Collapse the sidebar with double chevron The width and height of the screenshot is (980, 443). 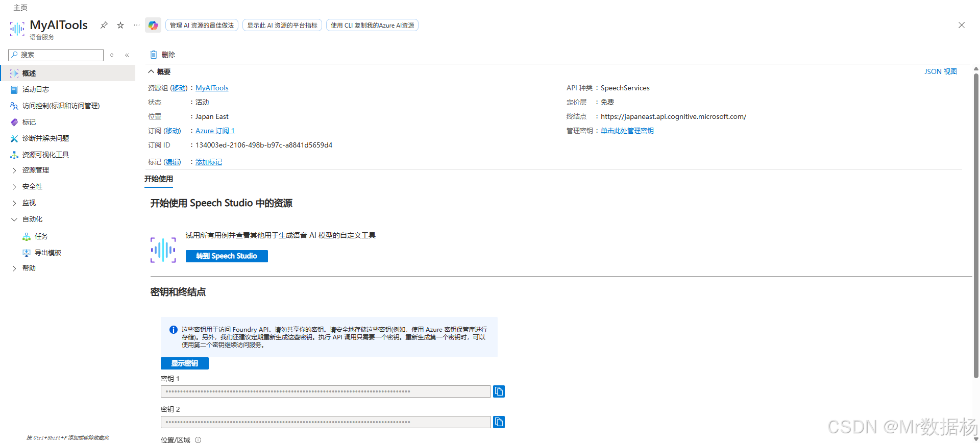pos(127,55)
